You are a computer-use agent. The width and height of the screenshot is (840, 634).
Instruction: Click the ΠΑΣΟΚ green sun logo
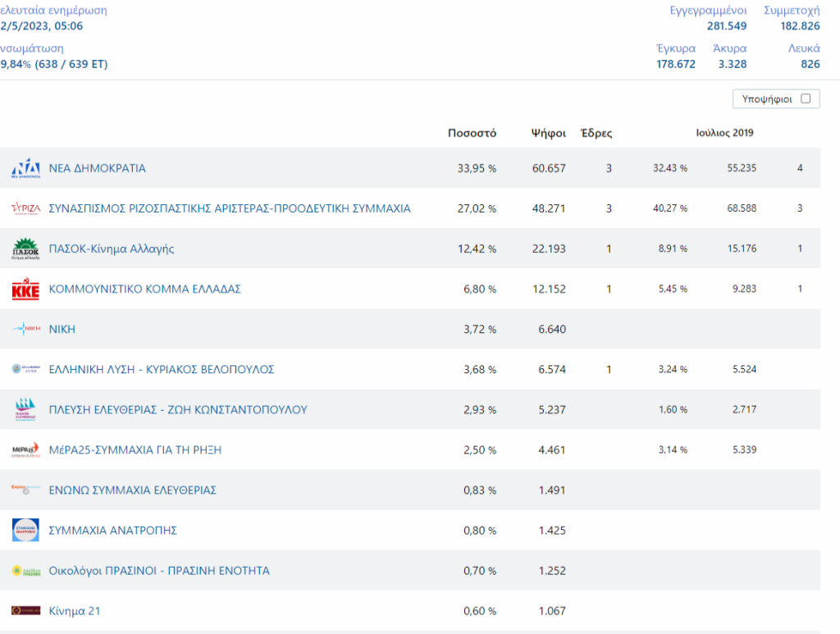click(x=25, y=249)
